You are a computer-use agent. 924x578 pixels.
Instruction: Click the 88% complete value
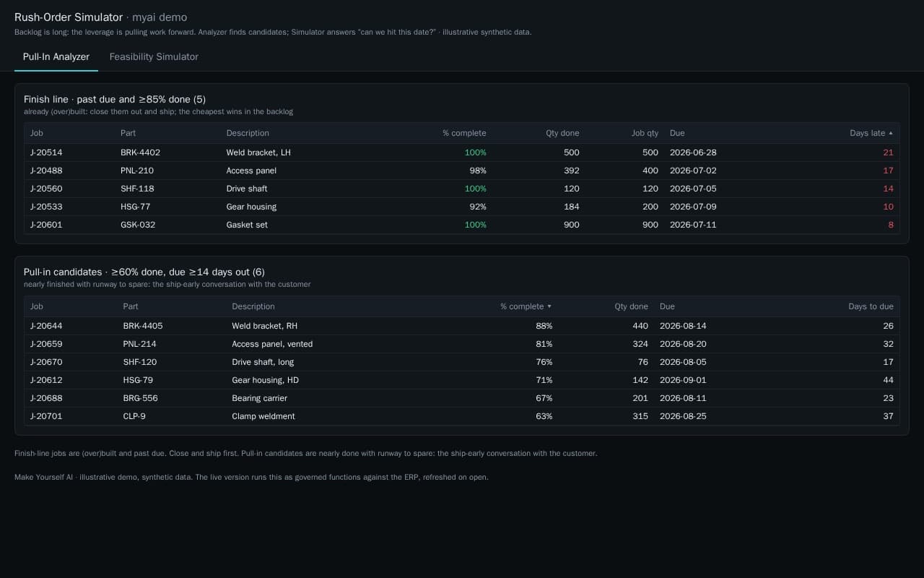544,326
